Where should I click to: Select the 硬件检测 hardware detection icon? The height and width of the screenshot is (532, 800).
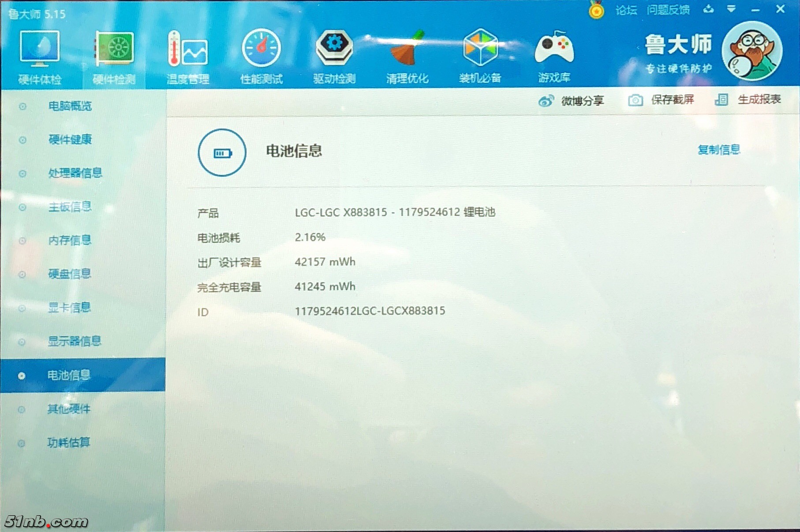click(114, 56)
